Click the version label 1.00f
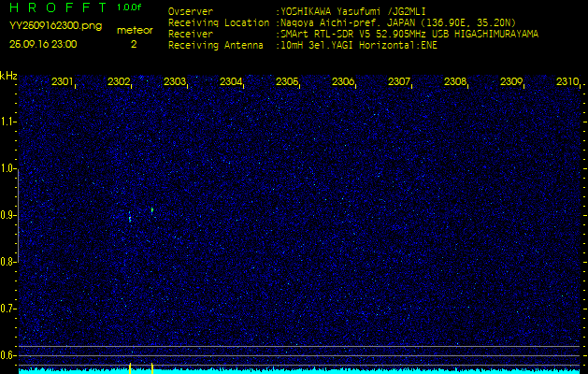The height and width of the screenshot is (374, 588). [x=129, y=7]
